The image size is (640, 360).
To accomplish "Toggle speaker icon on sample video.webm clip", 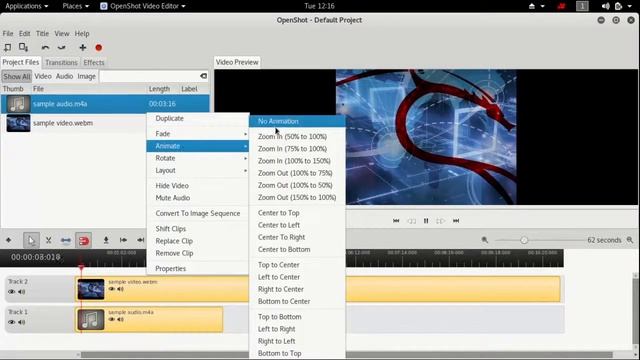I will [x=120, y=289].
